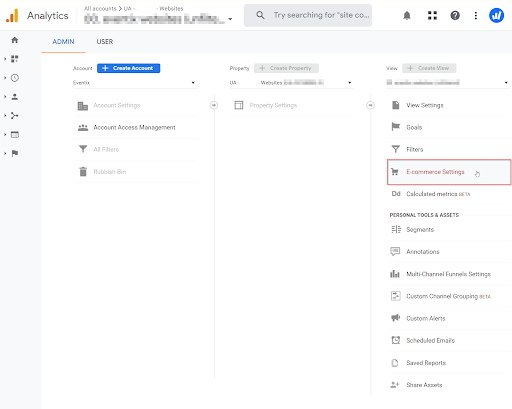Click the Account Settings building icon
The height and width of the screenshot is (409, 512).
point(83,106)
